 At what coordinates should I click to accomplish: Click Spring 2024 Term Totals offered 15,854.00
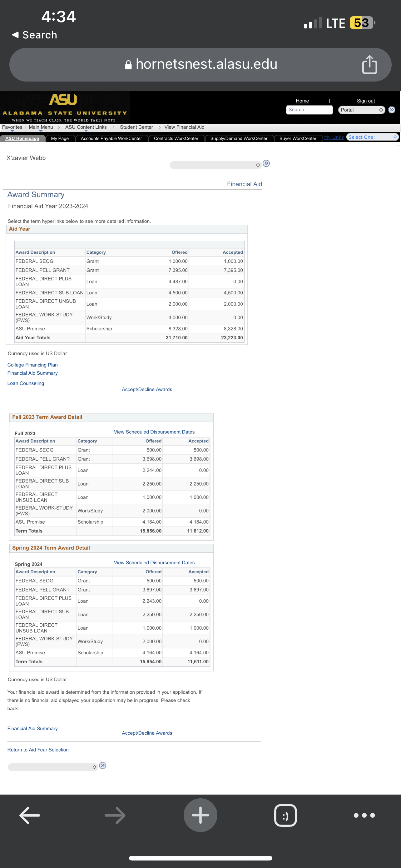pyautogui.click(x=151, y=661)
